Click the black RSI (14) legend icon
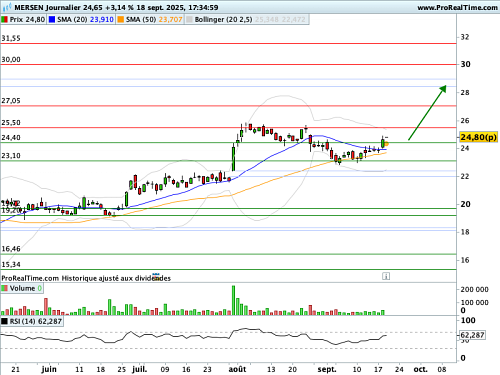 point(5,321)
